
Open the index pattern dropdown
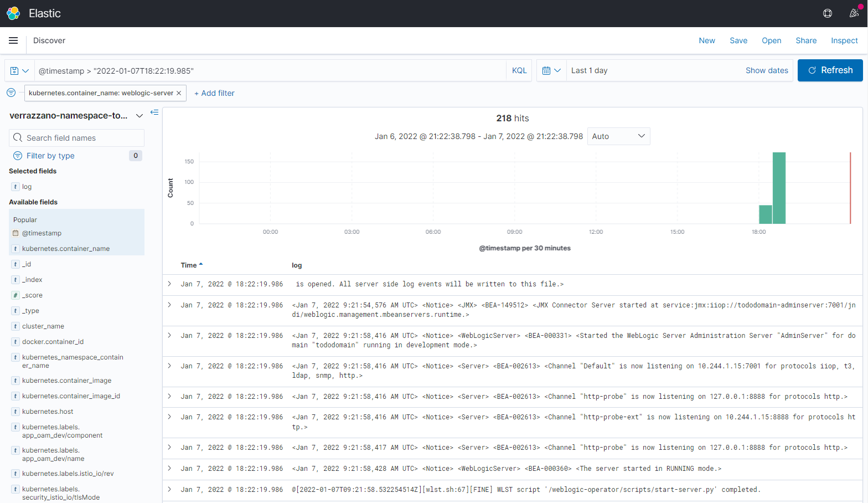tap(139, 116)
